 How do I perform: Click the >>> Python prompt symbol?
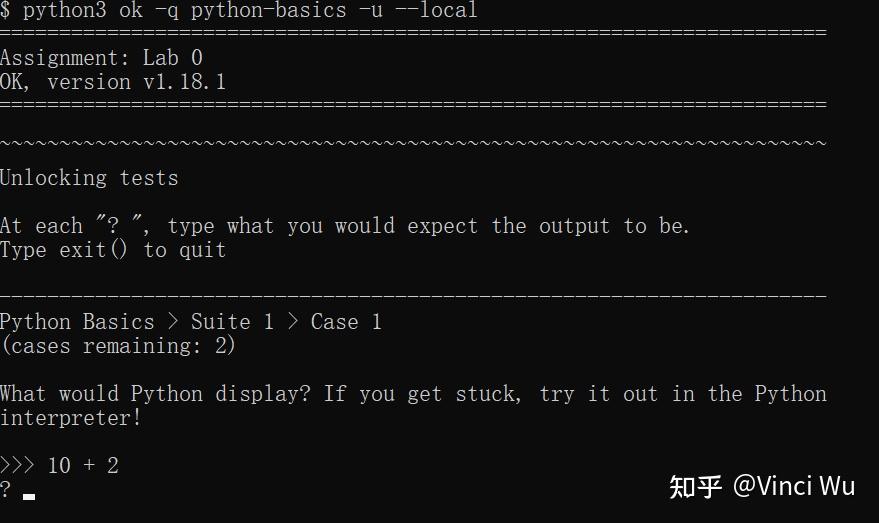point(17,466)
